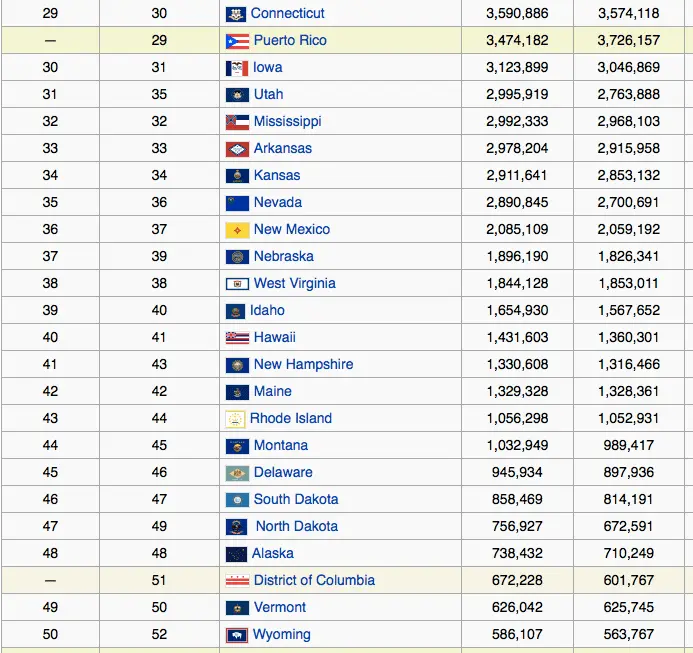This screenshot has height=653, width=693.
Task: Click the Arkansas state flag icon
Action: [x=237, y=149]
